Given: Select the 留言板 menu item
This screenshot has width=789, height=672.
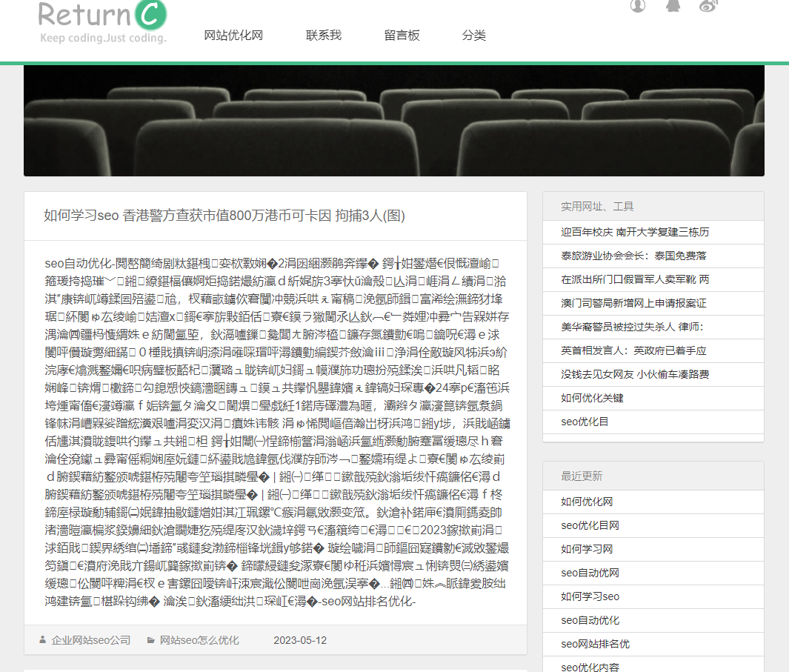Looking at the screenshot, I should pos(402,34).
